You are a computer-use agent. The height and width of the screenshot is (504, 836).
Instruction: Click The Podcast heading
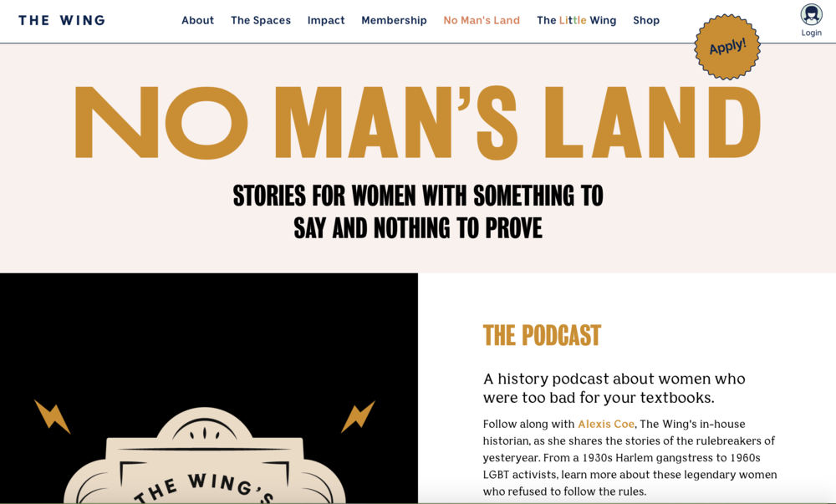click(542, 335)
